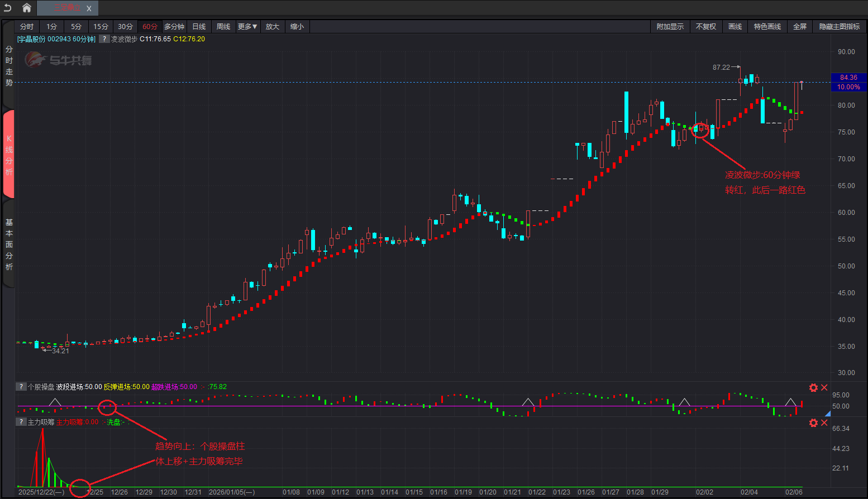Click the 放大 zoom-in button

tap(273, 27)
